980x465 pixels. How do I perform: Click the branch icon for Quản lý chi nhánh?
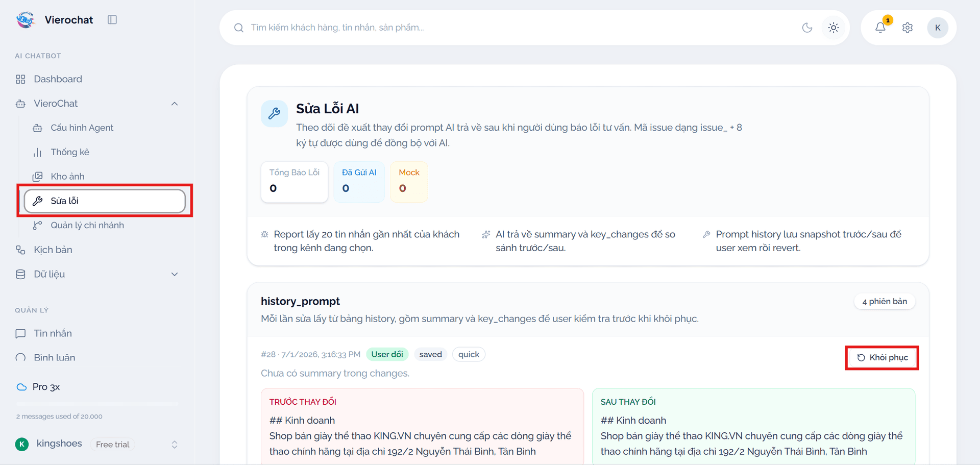37,225
